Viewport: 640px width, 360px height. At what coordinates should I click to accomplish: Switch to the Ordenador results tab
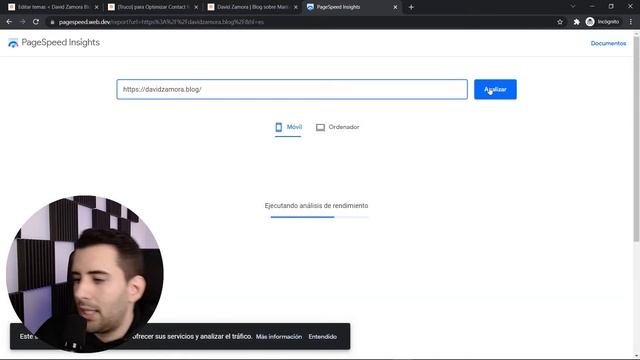338,127
